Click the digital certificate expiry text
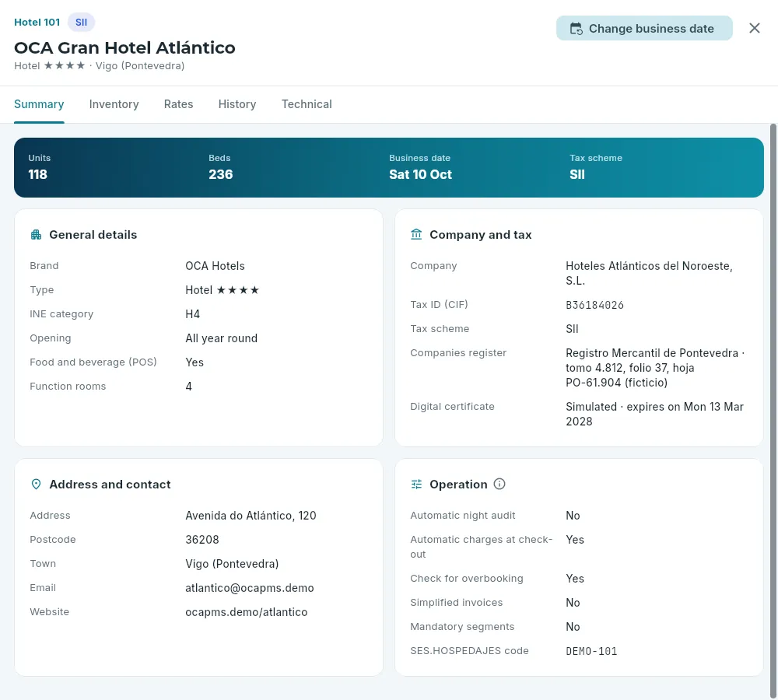The height and width of the screenshot is (700, 778). pos(654,414)
